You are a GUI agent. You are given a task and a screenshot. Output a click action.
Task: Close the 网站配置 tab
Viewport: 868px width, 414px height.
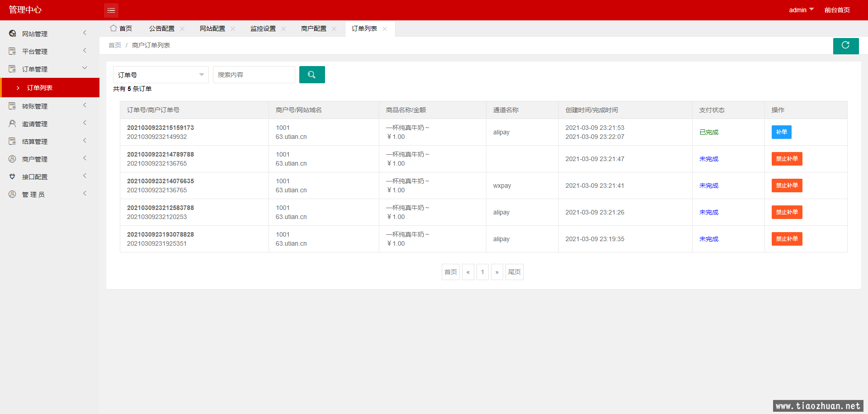point(233,29)
